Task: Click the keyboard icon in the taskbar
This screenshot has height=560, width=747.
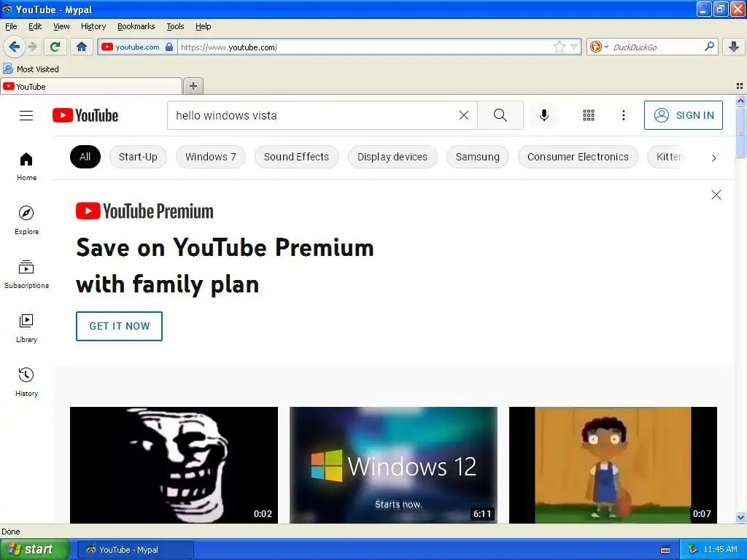Action: [x=665, y=550]
